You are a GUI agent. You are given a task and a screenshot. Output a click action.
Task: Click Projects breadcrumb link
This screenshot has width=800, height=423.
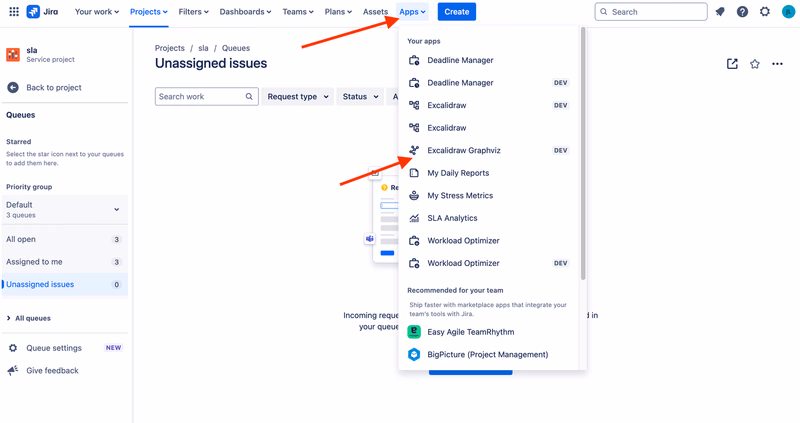coord(170,48)
